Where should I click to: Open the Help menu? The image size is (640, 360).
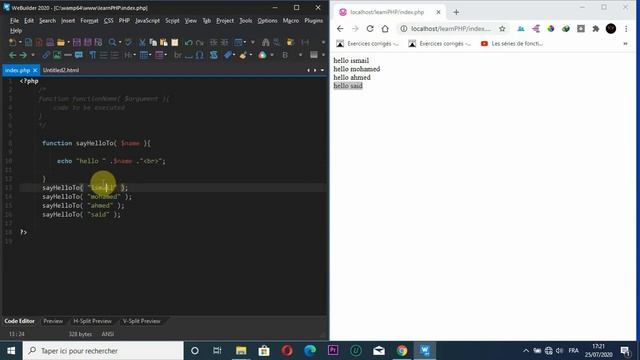tap(16, 31)
